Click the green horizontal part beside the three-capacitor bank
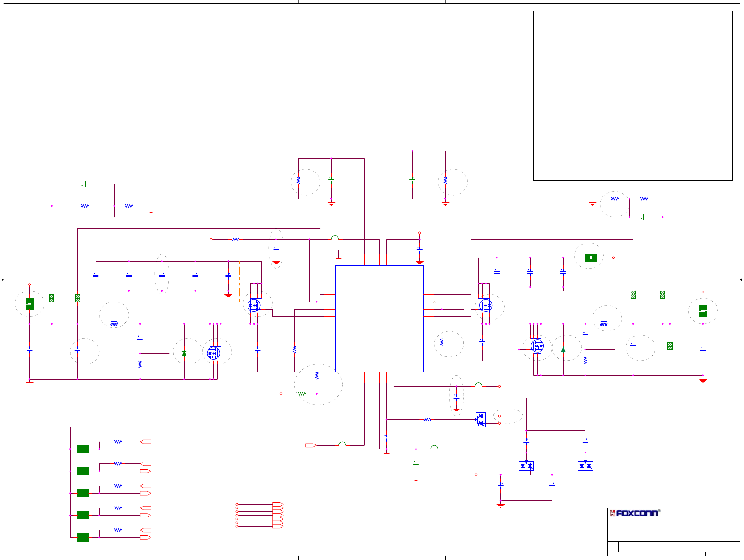 tap(591, 258)
